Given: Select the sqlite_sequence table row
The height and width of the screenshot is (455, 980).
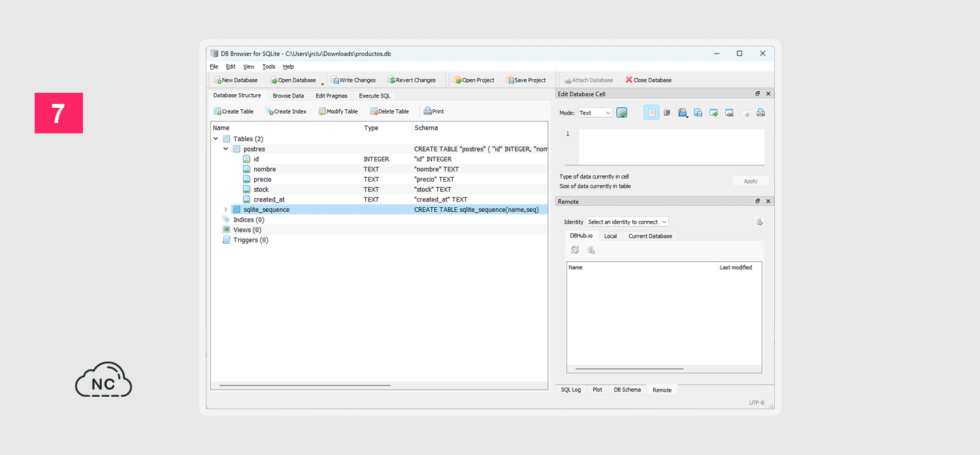Looking at the screenshot, I should coord(379,210).
